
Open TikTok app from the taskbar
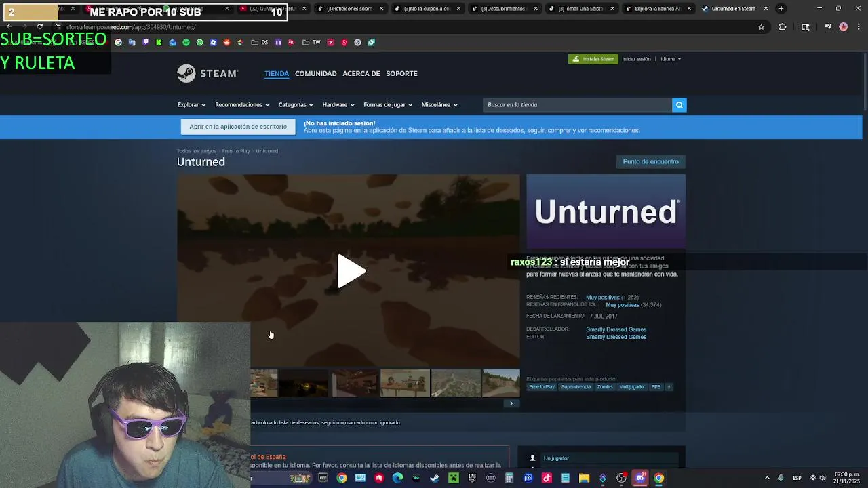(x=547, y=478)
